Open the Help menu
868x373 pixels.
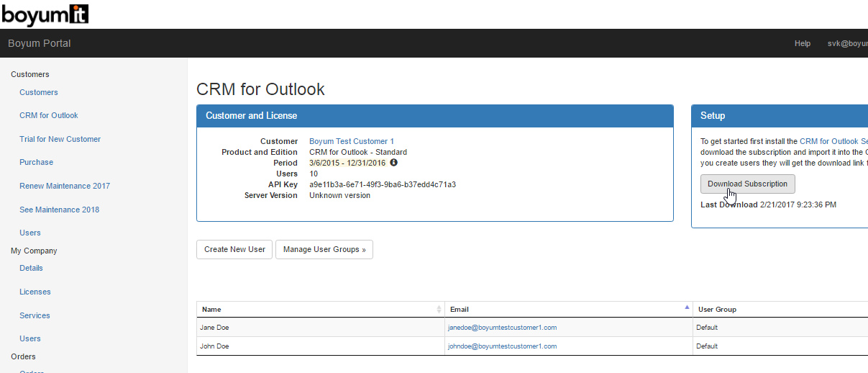click(x=803, y=43)
